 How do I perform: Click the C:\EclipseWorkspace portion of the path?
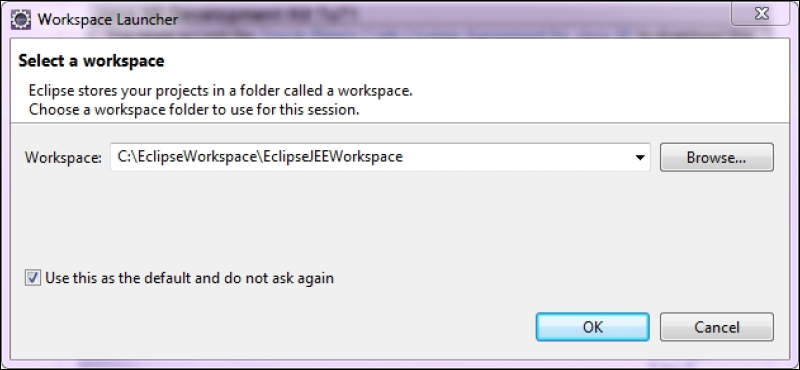(186, 156)
